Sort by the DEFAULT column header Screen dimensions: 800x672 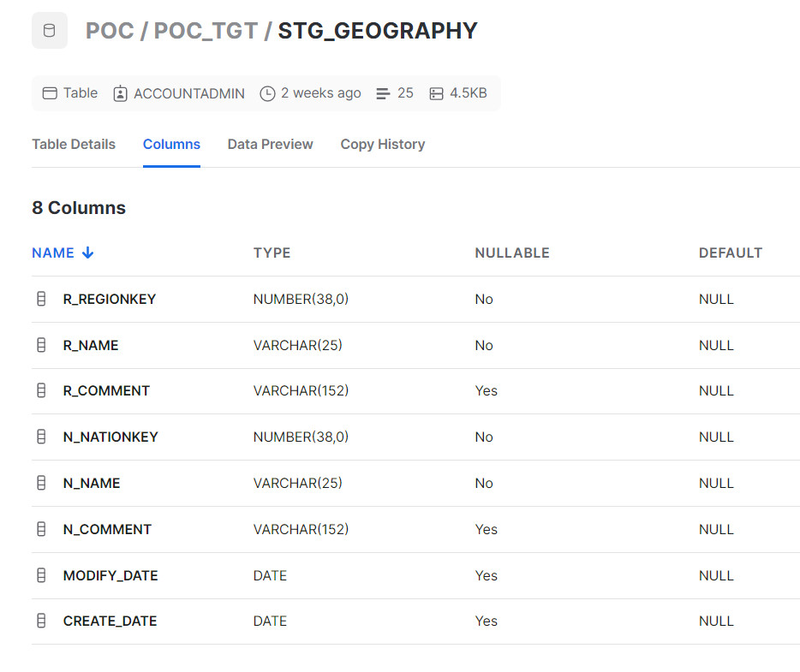pyautogui.click(x=731, y=253)
